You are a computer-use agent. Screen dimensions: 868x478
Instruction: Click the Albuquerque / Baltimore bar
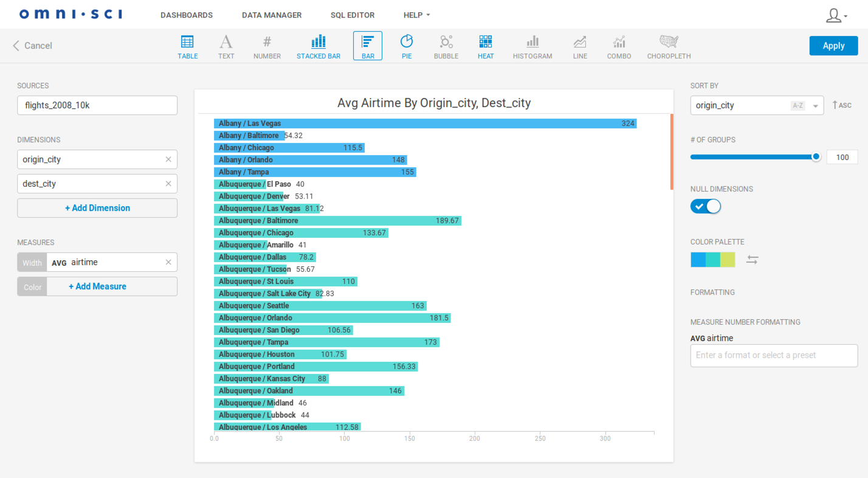(337, 221)
